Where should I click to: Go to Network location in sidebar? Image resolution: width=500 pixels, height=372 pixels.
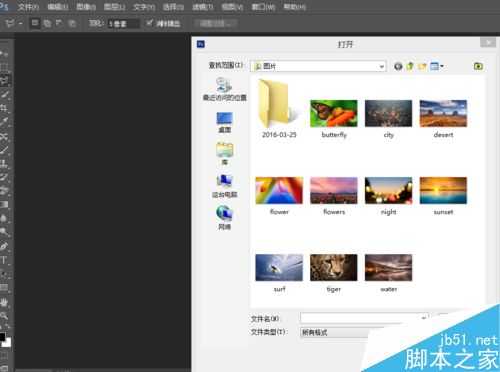[224, 218]
